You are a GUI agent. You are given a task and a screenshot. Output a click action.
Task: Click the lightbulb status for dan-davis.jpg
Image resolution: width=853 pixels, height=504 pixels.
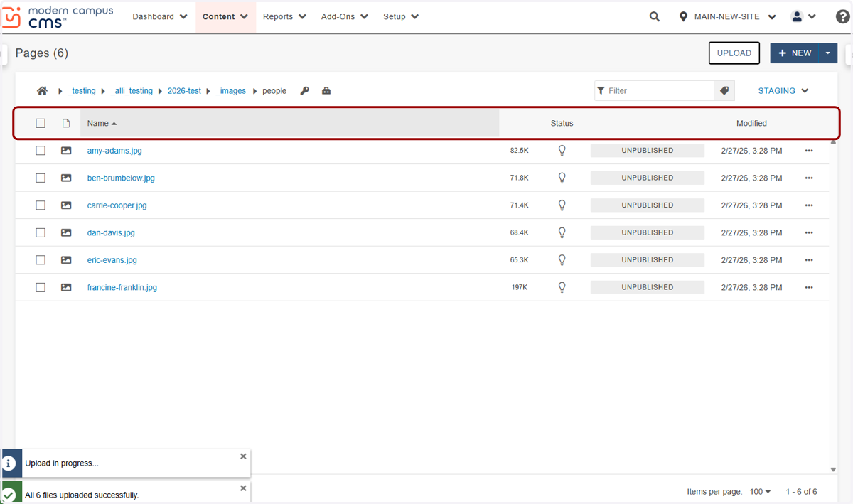[x=562, y=232]
